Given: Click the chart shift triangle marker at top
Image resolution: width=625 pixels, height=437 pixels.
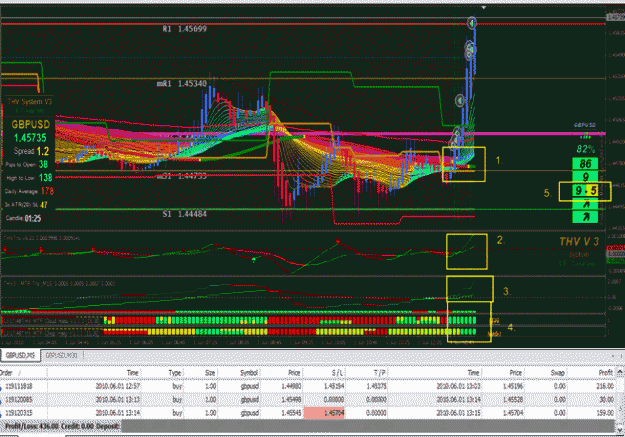Looking at the screenshot, I should point(483,7).
